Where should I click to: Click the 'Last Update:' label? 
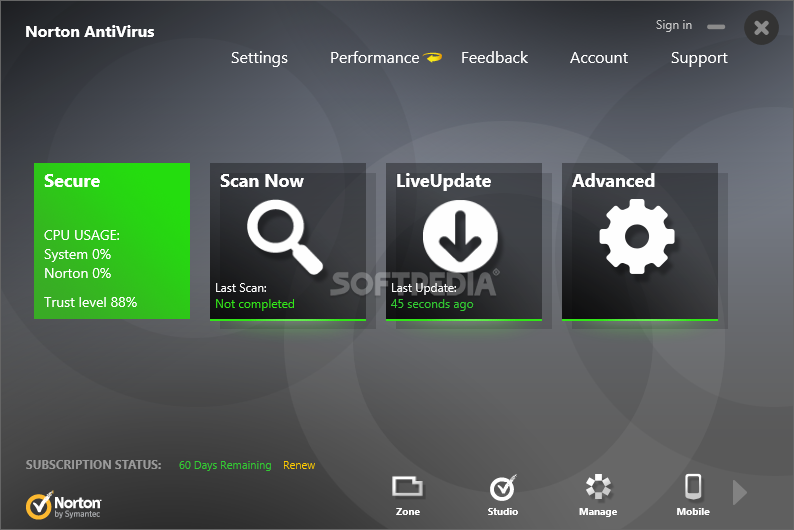click(424, 288)
